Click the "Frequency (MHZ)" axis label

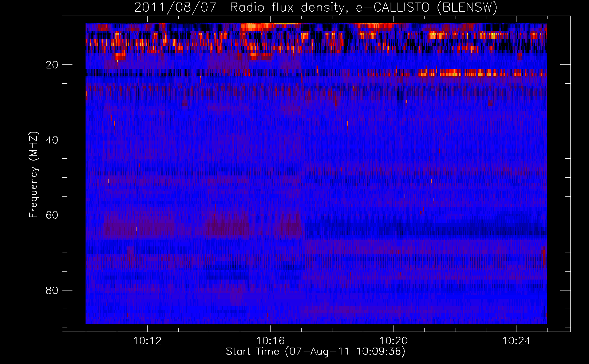click(33, 174)
